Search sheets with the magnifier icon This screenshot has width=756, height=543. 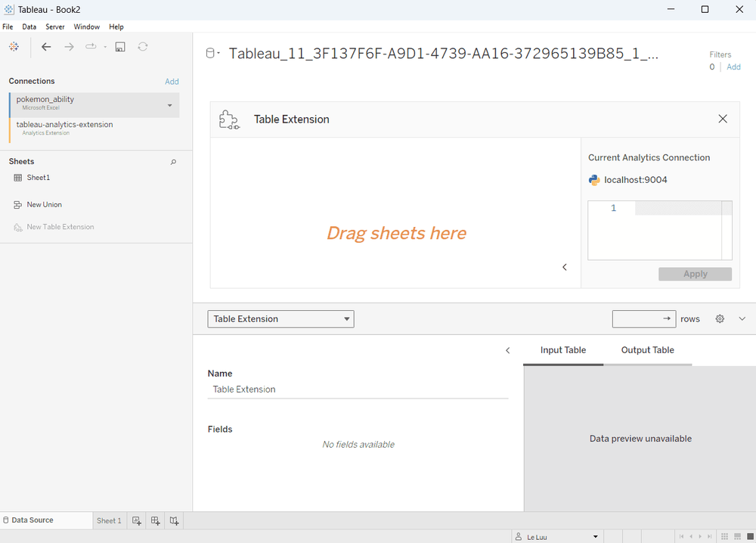174,162
